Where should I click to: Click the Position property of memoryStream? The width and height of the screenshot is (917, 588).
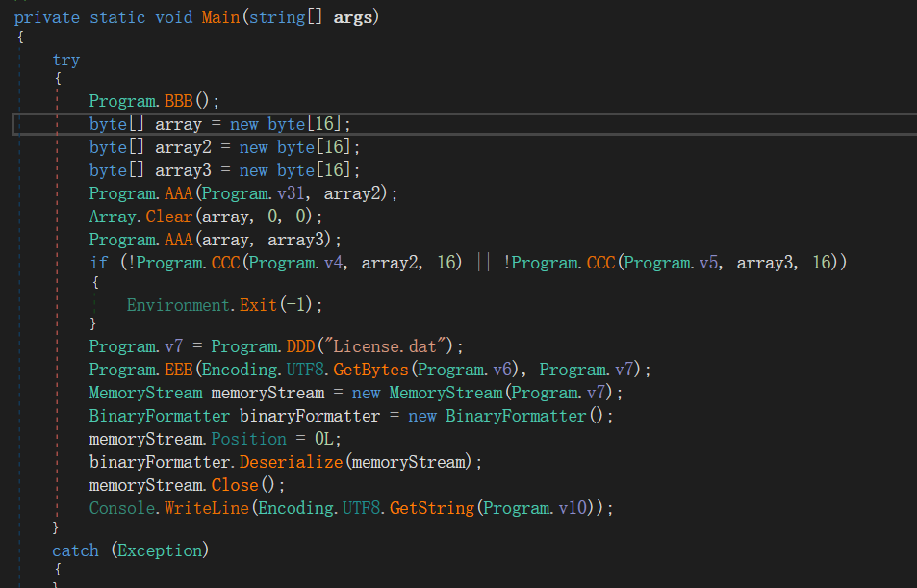pyautogui.click(x=248, y=439)
